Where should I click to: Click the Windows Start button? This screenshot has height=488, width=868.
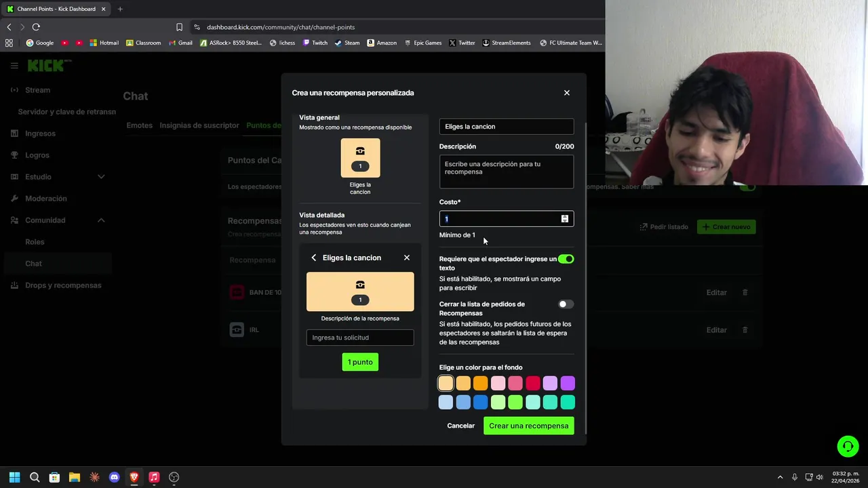coord(15,477)
